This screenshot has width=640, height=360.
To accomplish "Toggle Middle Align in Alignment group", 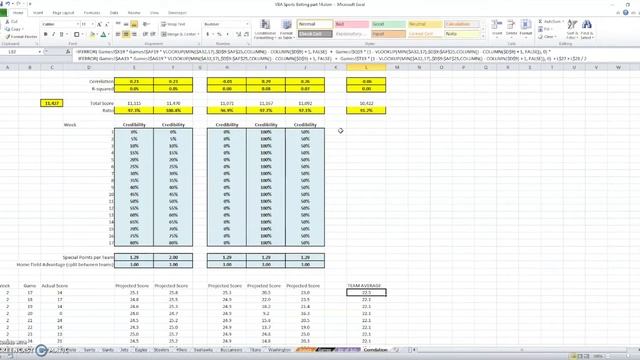I will [126, 24].
